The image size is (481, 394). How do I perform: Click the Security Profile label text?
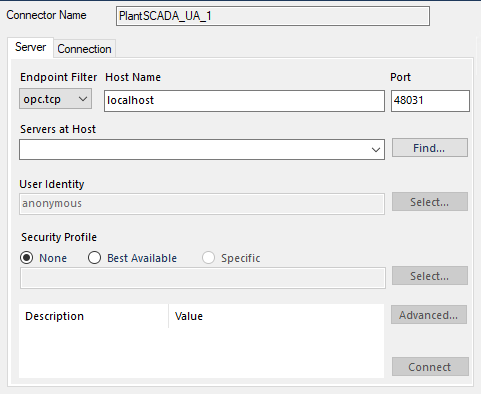tap(59, 237)
